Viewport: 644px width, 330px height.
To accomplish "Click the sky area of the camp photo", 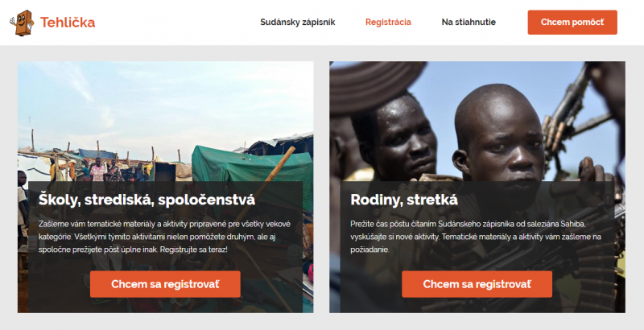I will pyautogui.click(x=164, y=98).
